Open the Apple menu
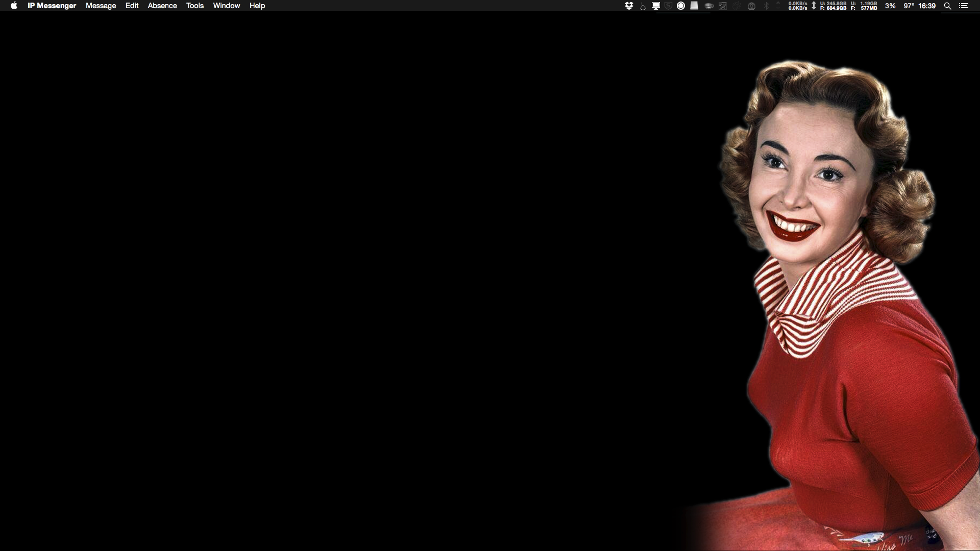The height and width of the screenshot is (551, 980). pyautogui.click(x=14, y=6)
